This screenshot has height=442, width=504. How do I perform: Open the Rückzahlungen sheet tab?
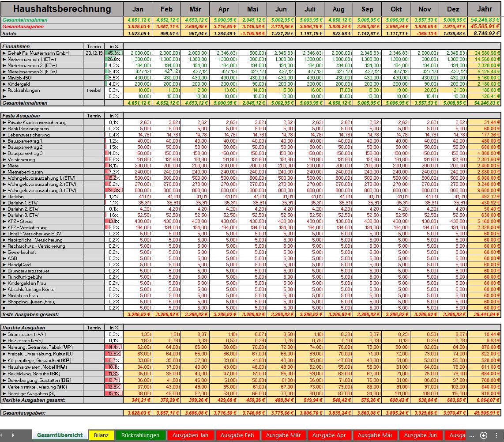(x=140, y=435)
